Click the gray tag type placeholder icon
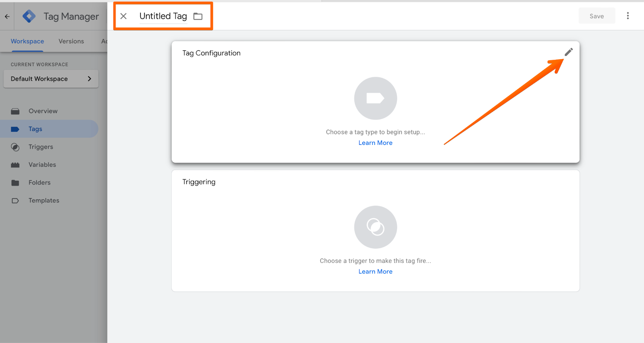 tap(375, 98)
